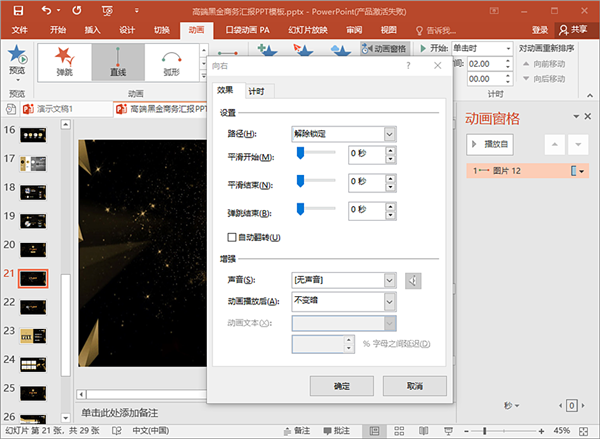Viewport: 600px width, 439px height.
Task: Select the 弹跳 bounce animation icon
Action: click(x=64, y=62)
